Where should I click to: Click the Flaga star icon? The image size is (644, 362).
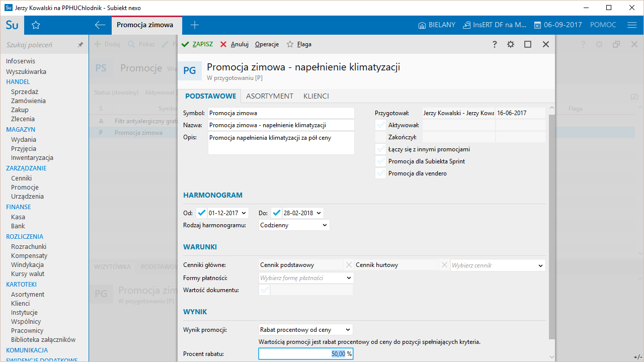[x=290, y=44]
